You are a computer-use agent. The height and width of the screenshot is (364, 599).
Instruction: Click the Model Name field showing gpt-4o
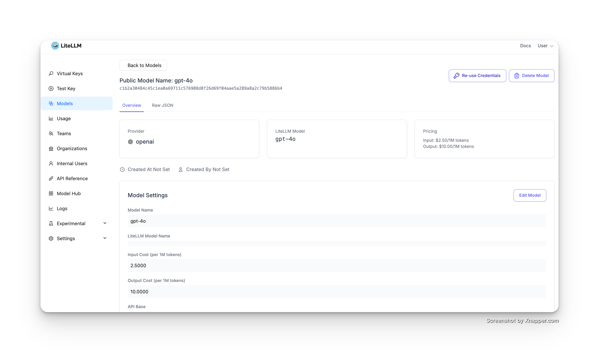[x=337, y=221]
